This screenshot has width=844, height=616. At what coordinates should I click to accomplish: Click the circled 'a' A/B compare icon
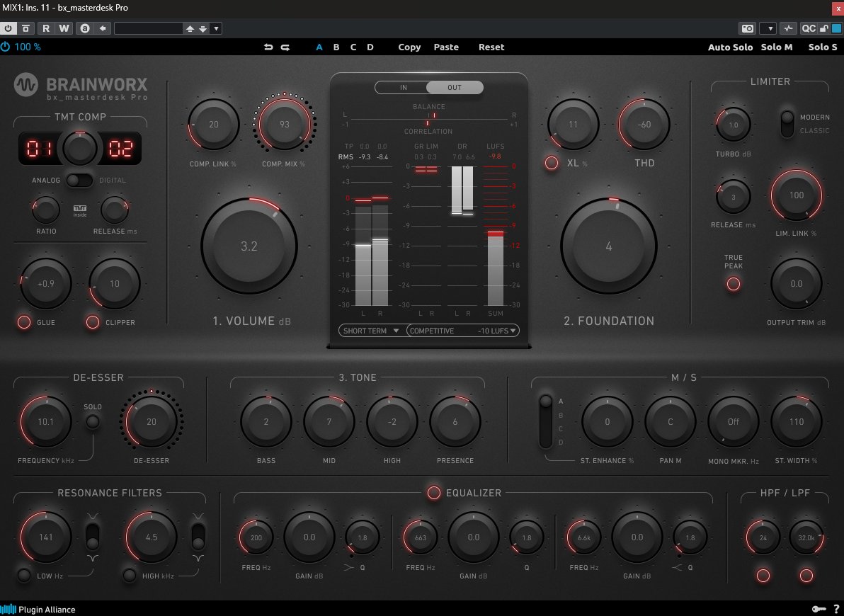(x=84, y=28)
